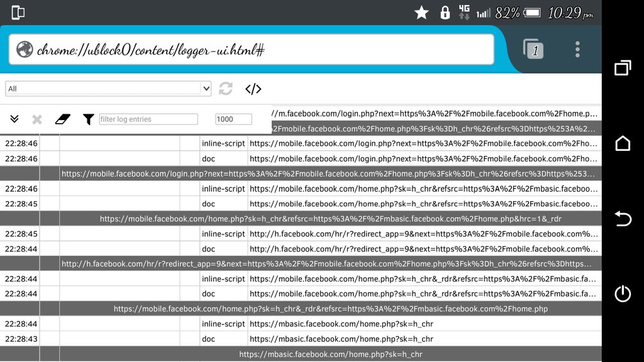
Task: Tap the lock icon in status bar
Action: (x=445, y=13)
